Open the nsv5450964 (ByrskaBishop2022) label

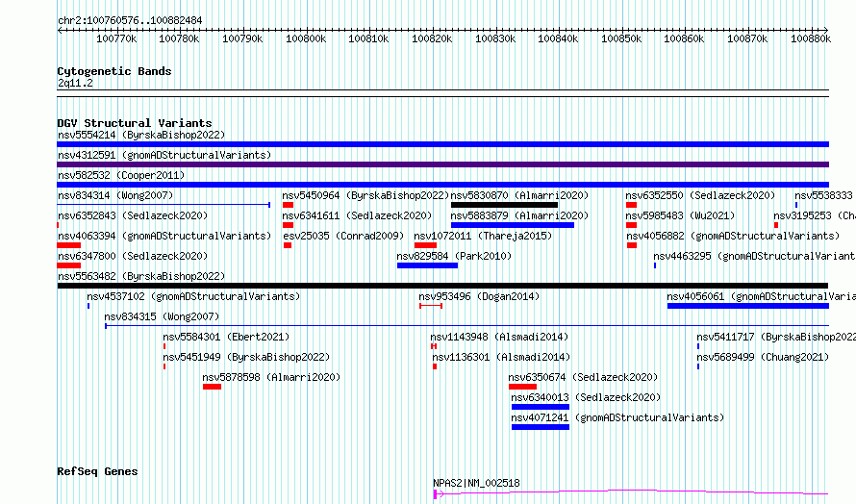coord(365,195)
